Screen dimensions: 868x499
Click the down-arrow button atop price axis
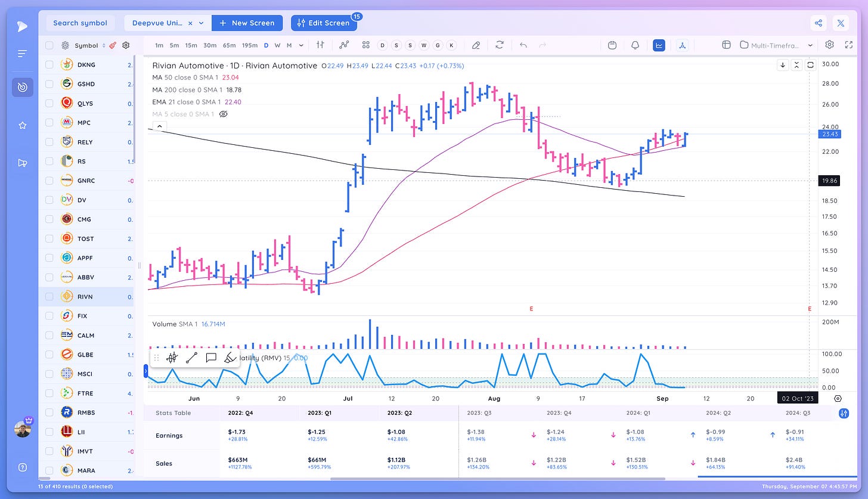pos(783,65)
